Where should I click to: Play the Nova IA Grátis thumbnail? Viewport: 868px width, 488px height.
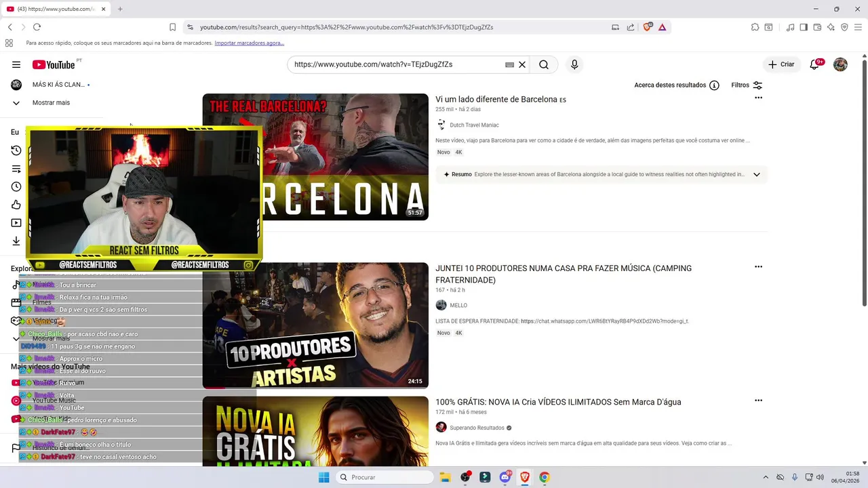coord(315,431)
